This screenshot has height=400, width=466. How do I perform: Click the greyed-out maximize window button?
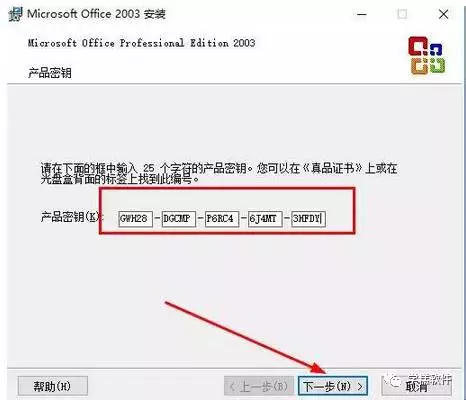(x=402, y=14)
